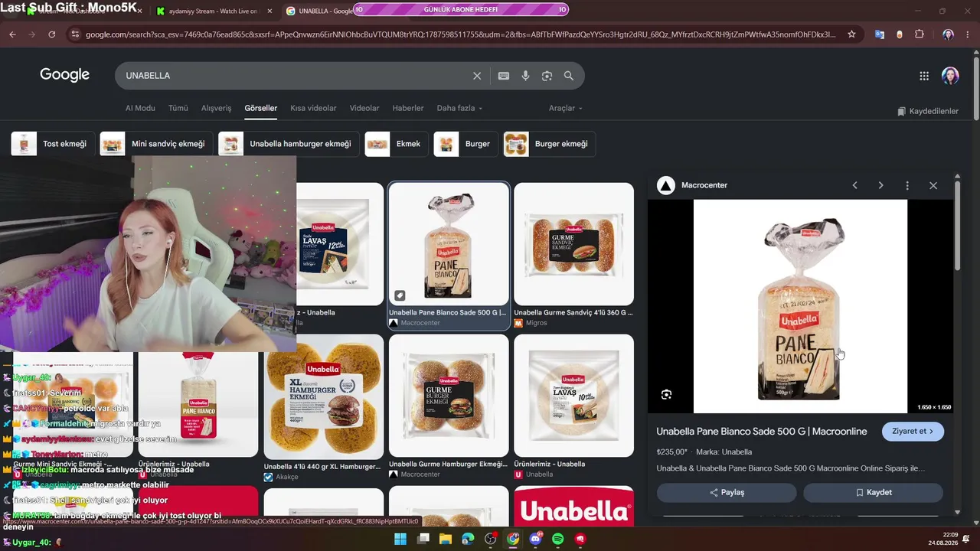The height and width of the screenshot is (551, 980).
Task: Share the image with Paylaş
Action: click(x=727, y=492)
